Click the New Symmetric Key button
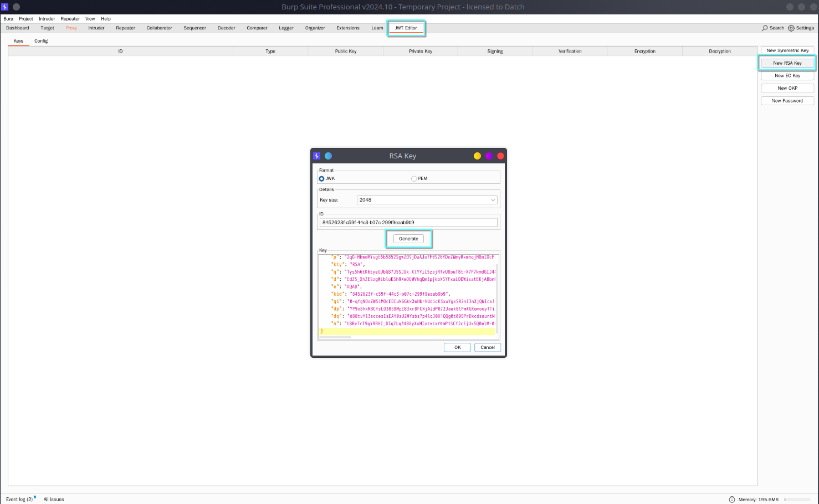This screenshot has width=819, height=504. click(x=787, y=50)
